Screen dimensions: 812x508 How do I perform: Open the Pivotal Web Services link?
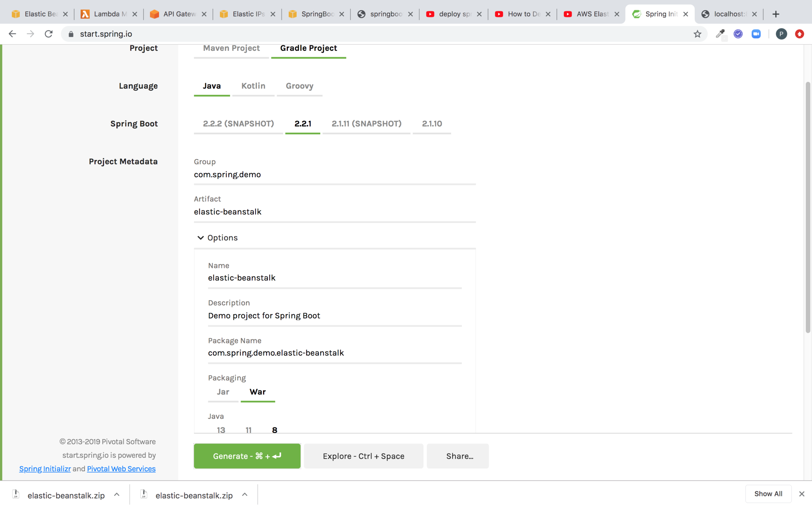click(x=121, y=468)
